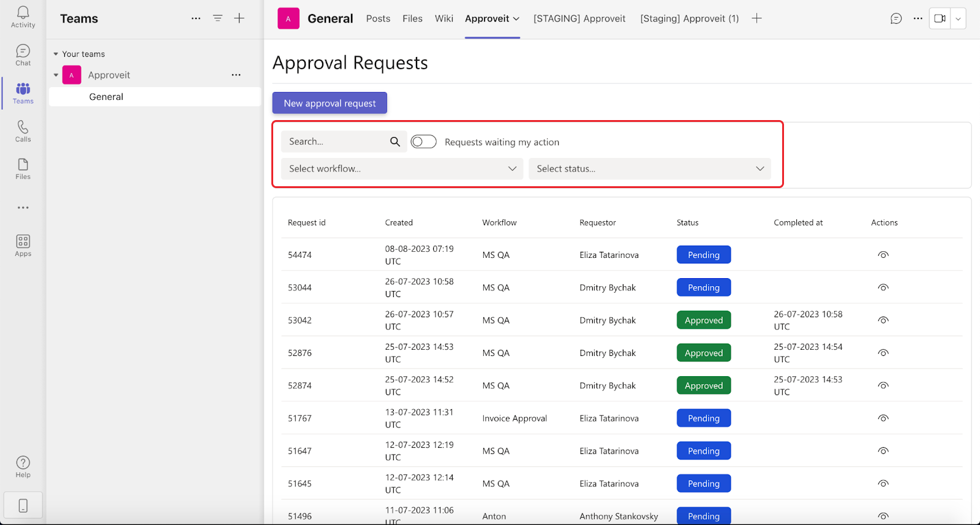Open the [STAGING] Approveit tab
The width and height of the screenshot is (980, 525).
tap(579, 18)
